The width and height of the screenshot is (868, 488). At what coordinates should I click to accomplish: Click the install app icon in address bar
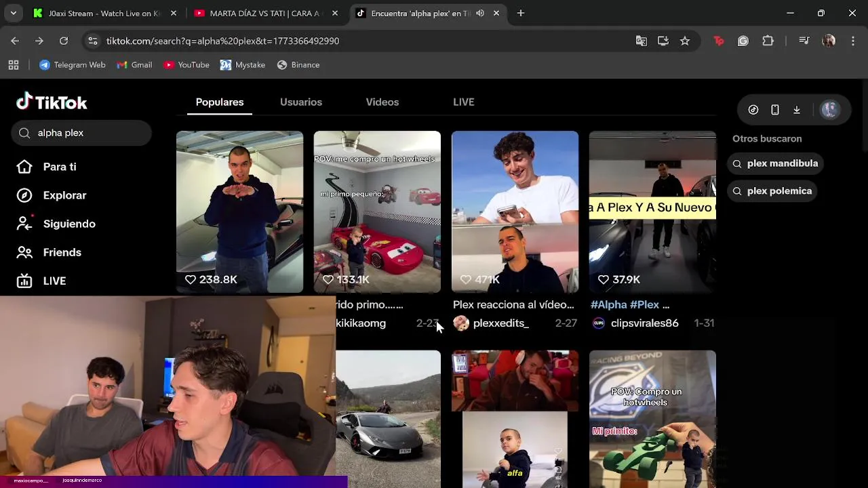663,41
